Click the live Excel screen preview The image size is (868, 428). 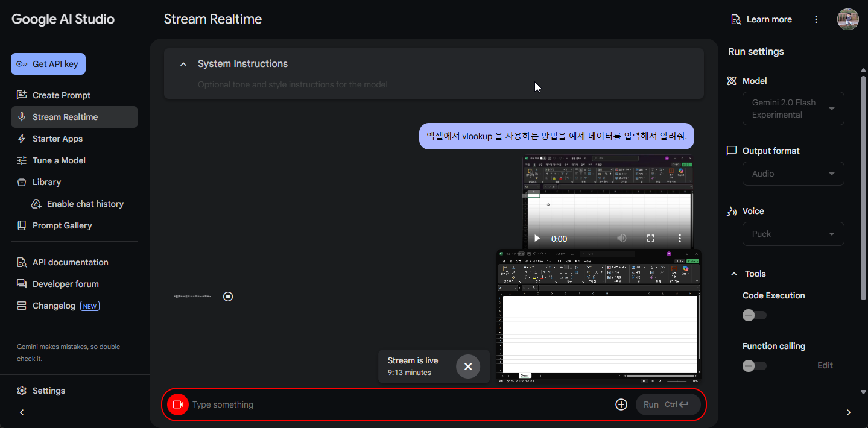(x=599, y=316)
